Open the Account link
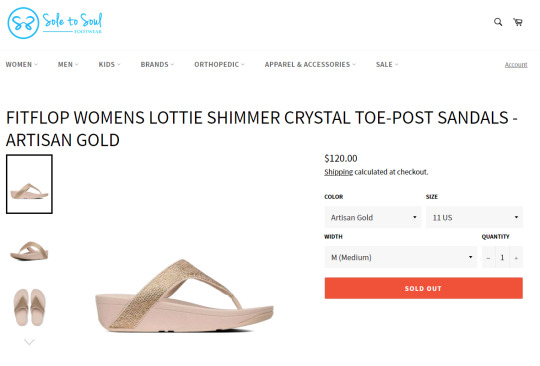The height and width of the screenshot is (366, 540). click(x=516, y=65)
